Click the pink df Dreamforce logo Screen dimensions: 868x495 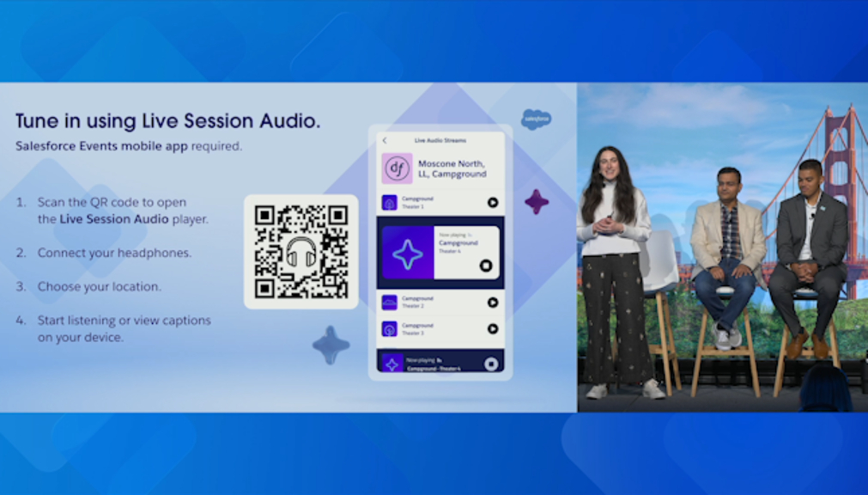(398, 168)
